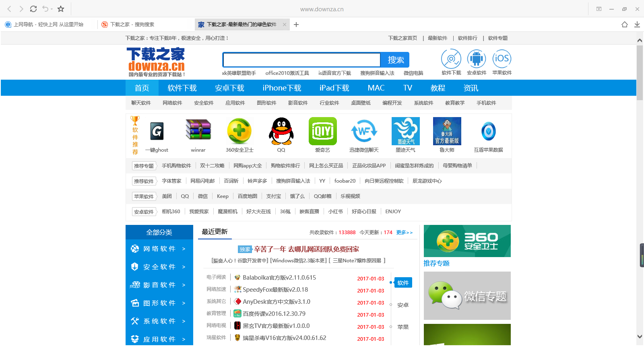Viewport: 644px width, 346px height.
Task: Open the 安卓下载 navigation menu
Action: tap(229, 88)
